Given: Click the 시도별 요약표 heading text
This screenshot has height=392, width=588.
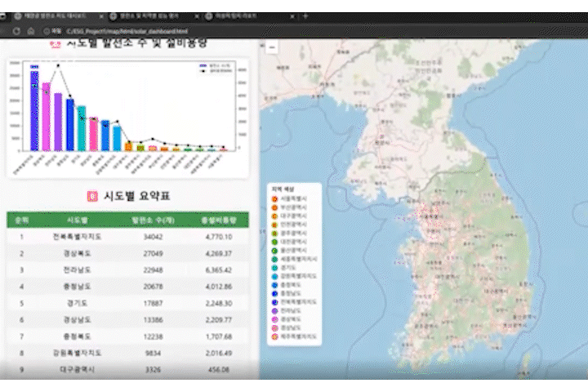Looking at the screenshot, I should (x=137, y=196).
